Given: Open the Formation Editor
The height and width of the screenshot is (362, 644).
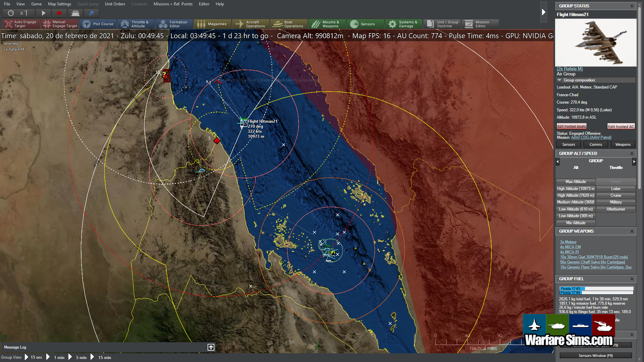Looking at the screenshot, I should pos(174,24).
